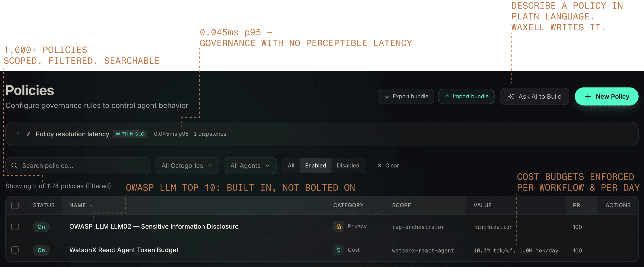644x267 pixels.
Task: Click the latency pulse icon
Action: 28,134
